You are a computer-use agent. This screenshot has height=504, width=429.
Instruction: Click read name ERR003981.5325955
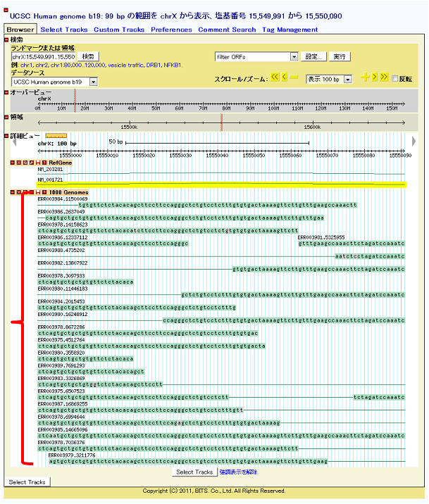tap(321, 237)
